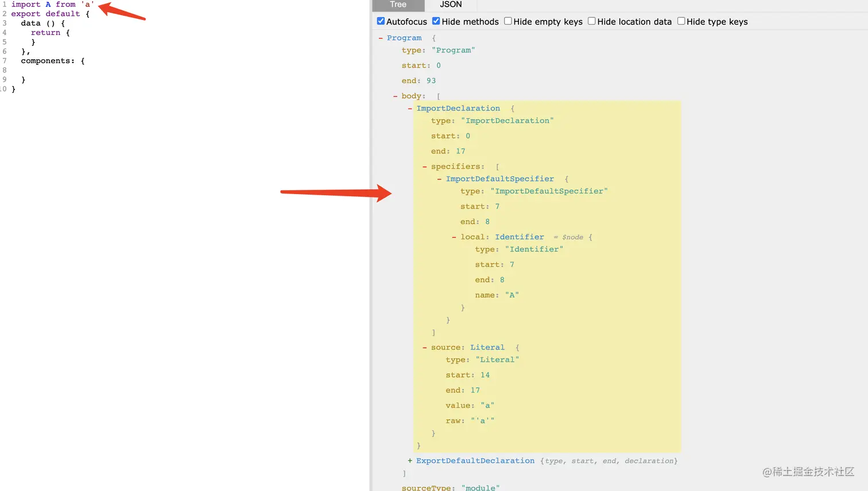Click the "import" keyword in the code
The image size is (868, 491).
pos(26,5)
